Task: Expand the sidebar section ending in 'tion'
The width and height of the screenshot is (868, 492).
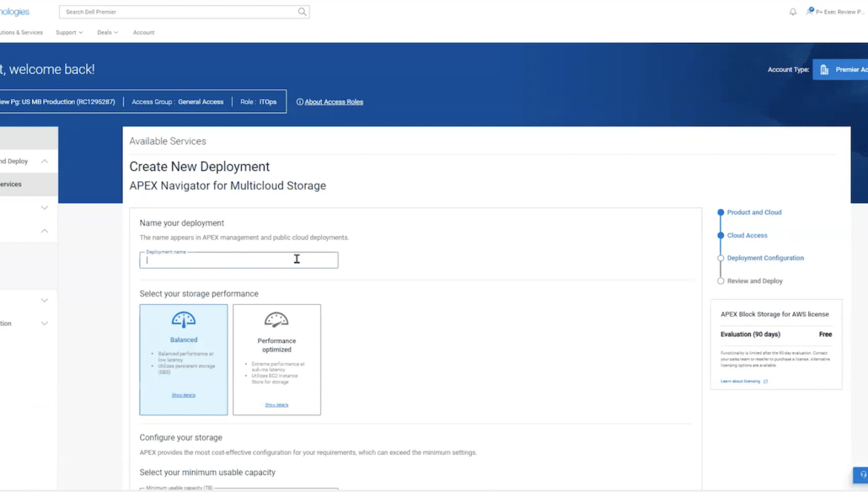Action: pyautogui.click(x=45, y=324)
